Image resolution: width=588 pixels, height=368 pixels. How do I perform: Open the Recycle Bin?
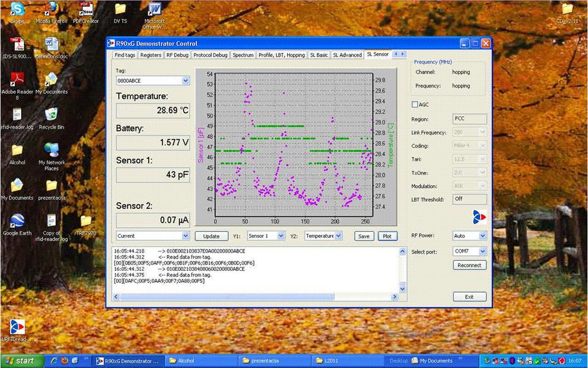click(51, 118)
